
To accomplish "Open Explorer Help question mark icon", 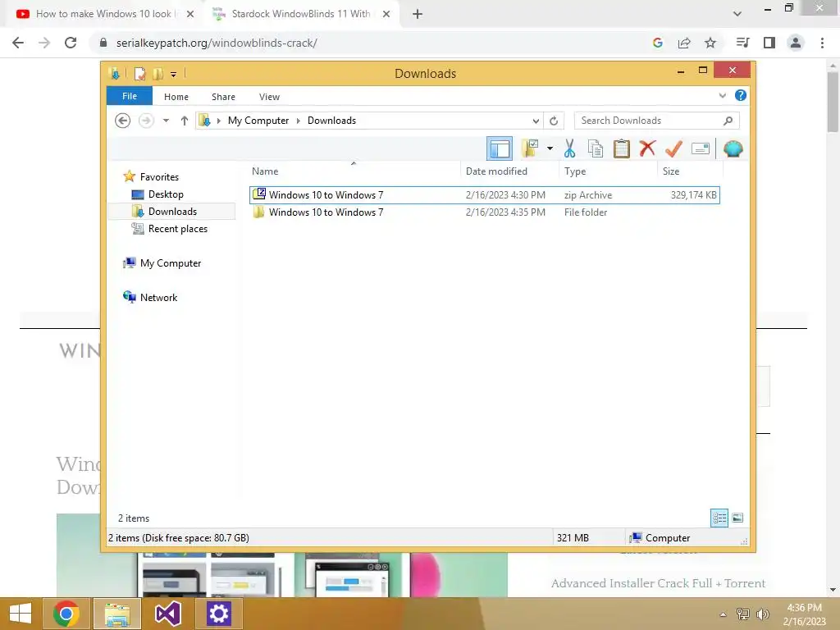I will click(741, 95).
